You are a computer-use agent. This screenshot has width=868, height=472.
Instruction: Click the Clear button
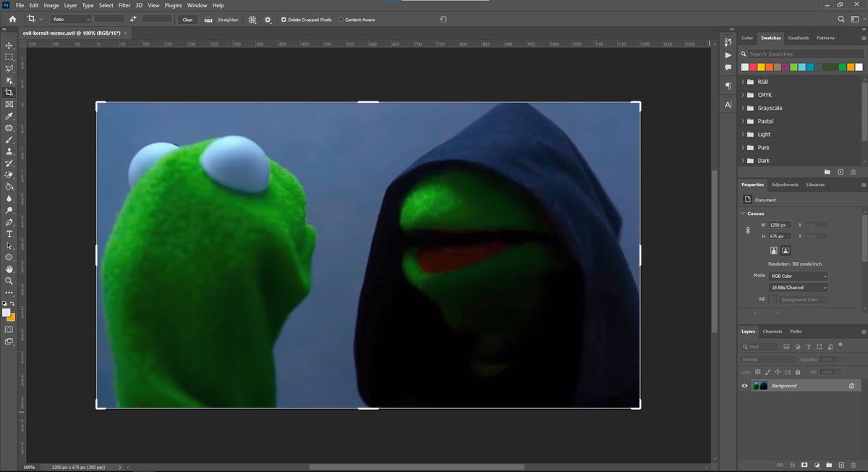click(187, 20)
